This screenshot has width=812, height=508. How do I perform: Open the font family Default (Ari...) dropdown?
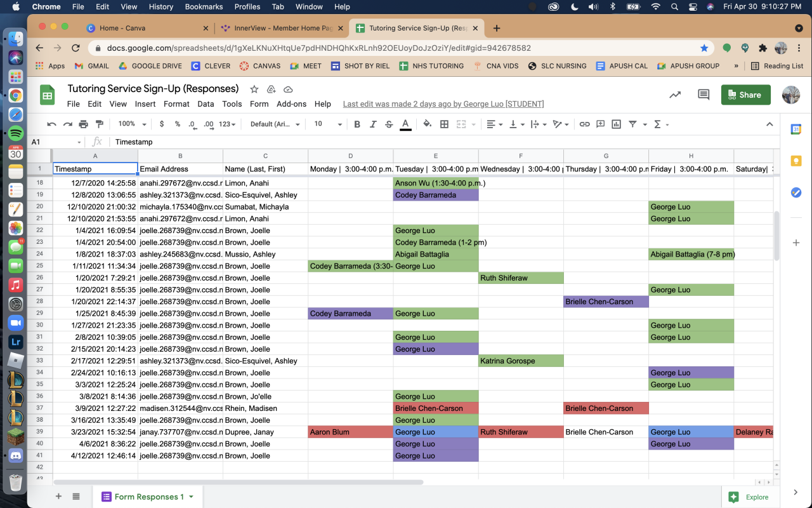[x=275, y=124]
